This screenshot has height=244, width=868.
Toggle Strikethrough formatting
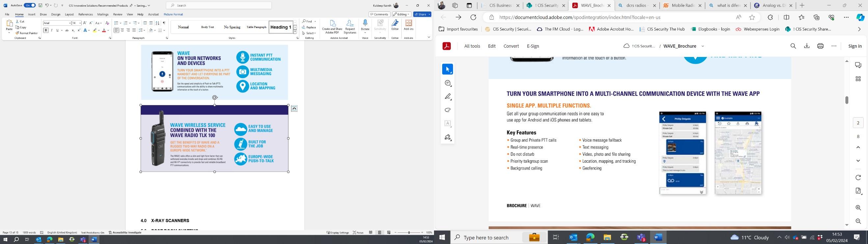click(67, 30)
